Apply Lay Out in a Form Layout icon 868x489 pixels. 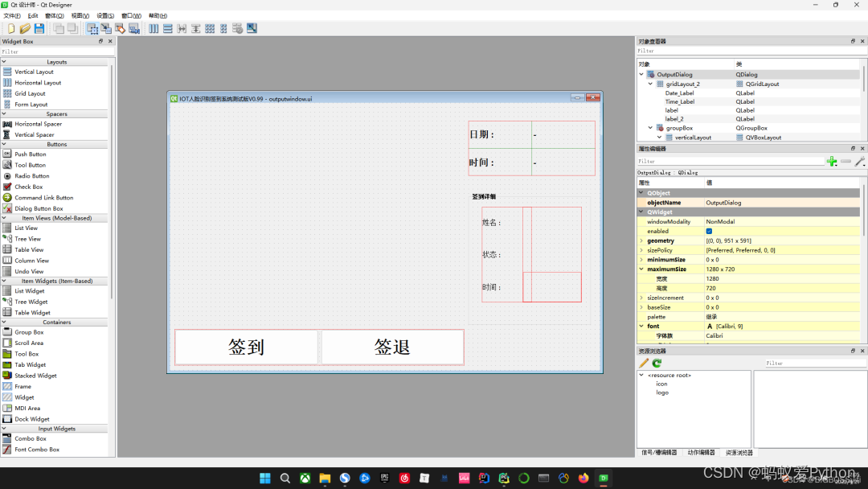223,28
